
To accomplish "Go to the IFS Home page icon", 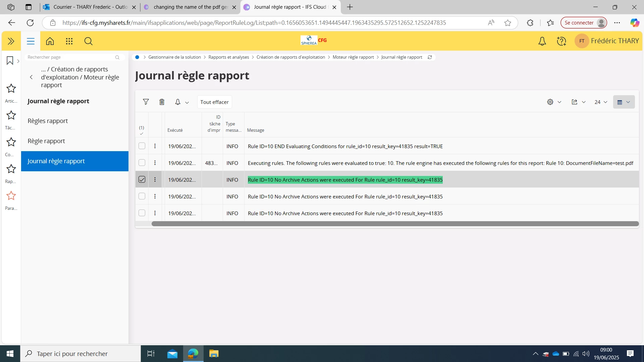I will 50,41.
